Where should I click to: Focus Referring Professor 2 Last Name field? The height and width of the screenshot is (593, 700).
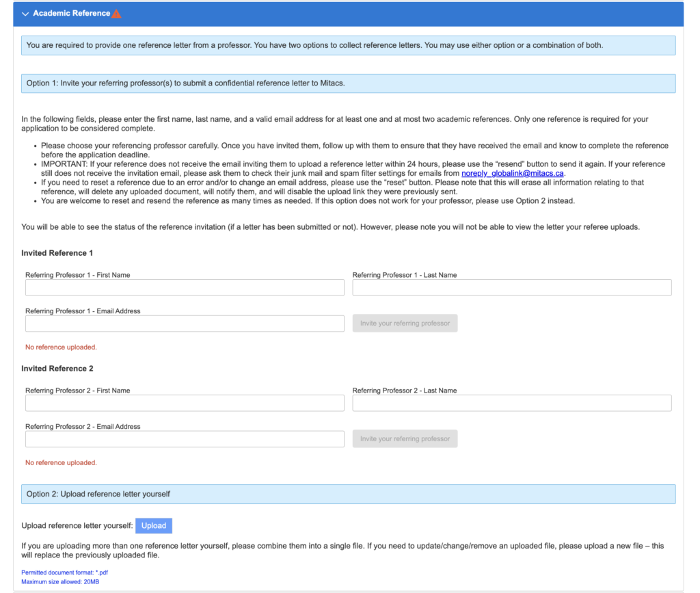pos(512,404)
